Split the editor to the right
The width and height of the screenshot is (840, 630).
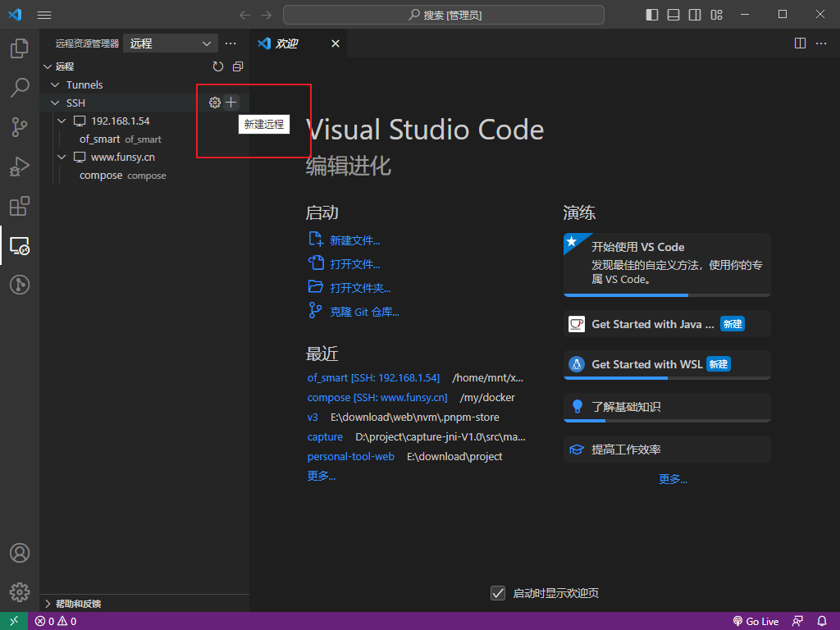800,43
